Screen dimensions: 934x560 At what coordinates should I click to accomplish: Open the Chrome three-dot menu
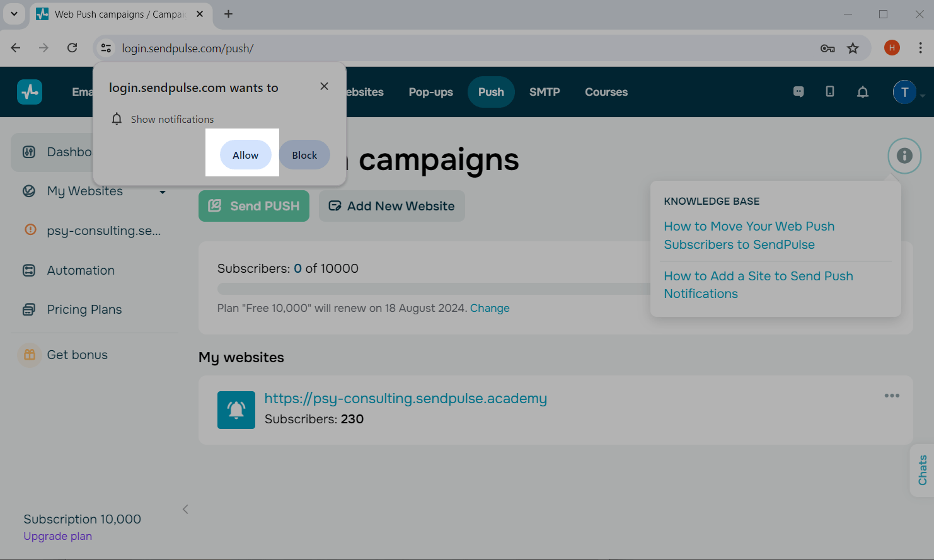click(921, 48)
